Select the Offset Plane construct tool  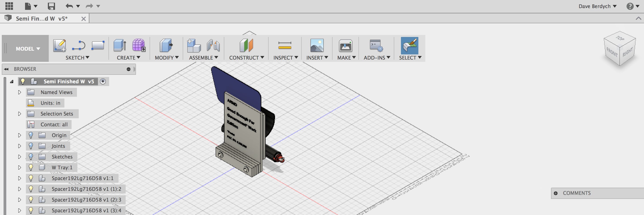pyautogui.click(x=246, y=45)
